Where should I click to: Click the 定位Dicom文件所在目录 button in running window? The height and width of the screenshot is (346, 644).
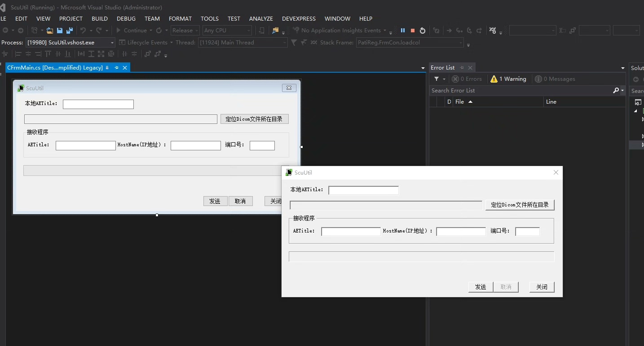520,205
